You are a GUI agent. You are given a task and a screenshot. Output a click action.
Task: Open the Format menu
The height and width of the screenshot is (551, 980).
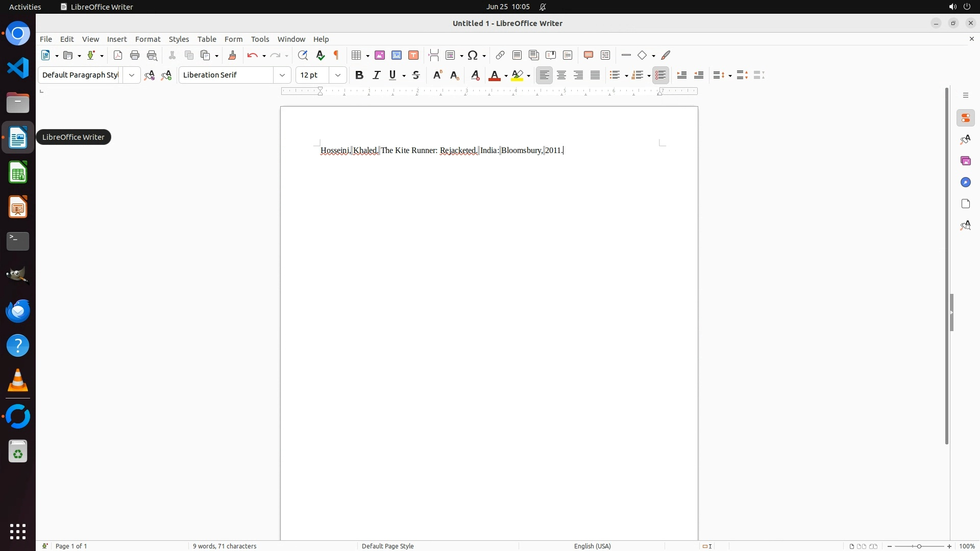(x=148, y=39)
